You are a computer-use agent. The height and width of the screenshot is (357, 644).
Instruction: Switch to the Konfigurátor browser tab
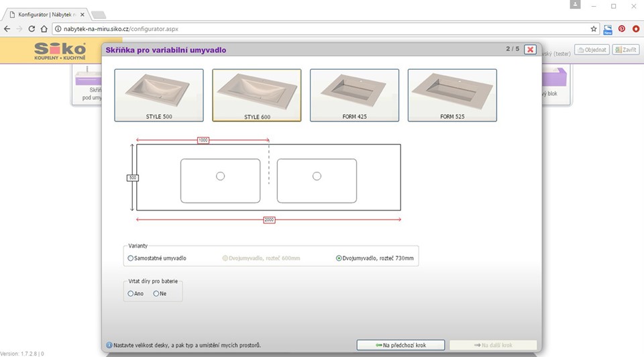(47, 14)
